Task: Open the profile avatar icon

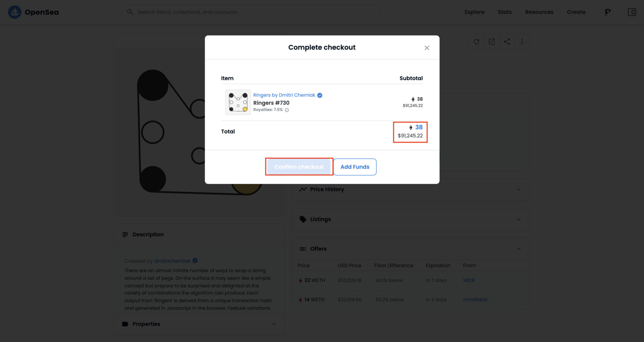Action: click(607, 12)
